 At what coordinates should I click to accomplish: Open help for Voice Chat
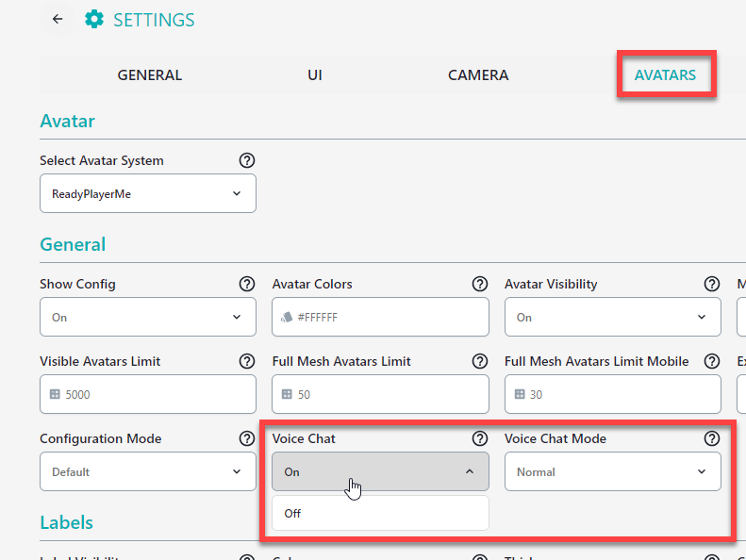(479, 438)
